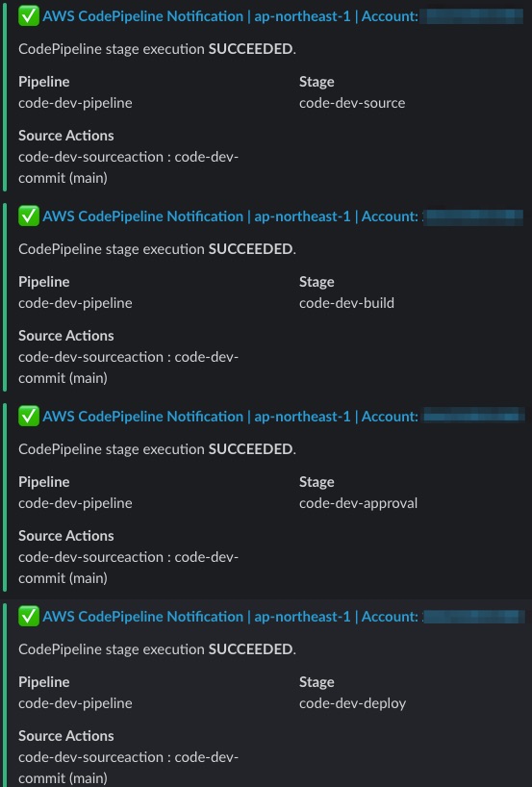Click Source Actions heading in code-dev-approval notification

tap(66, 536)
